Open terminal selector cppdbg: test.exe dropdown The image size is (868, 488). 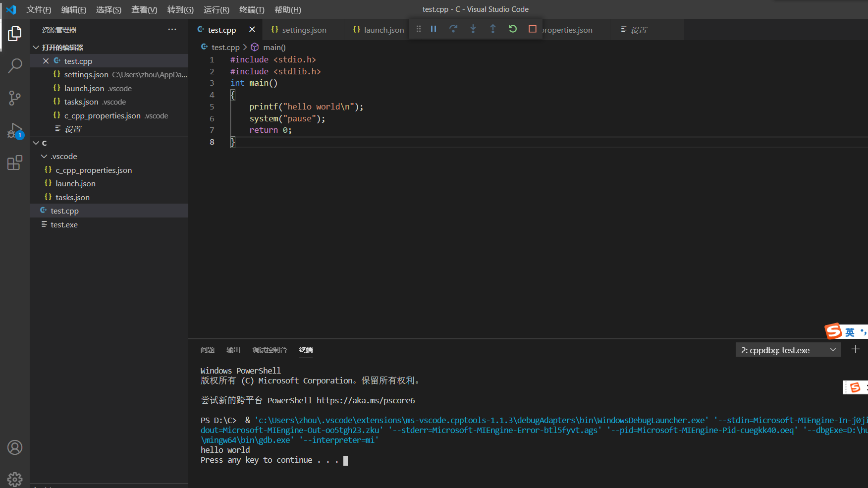tap(788, 350)
